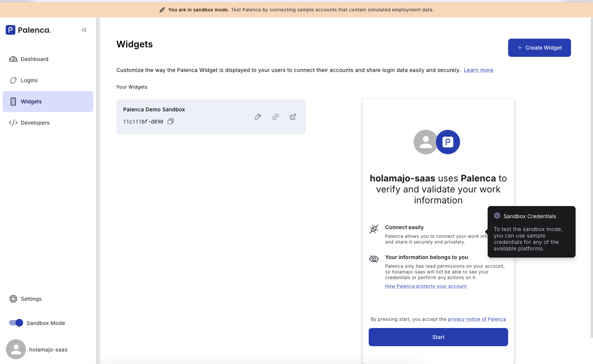Viewport: 593px width, 364px height.
Task: Open Settings from the sidebar
Action: tap(48, 299)
